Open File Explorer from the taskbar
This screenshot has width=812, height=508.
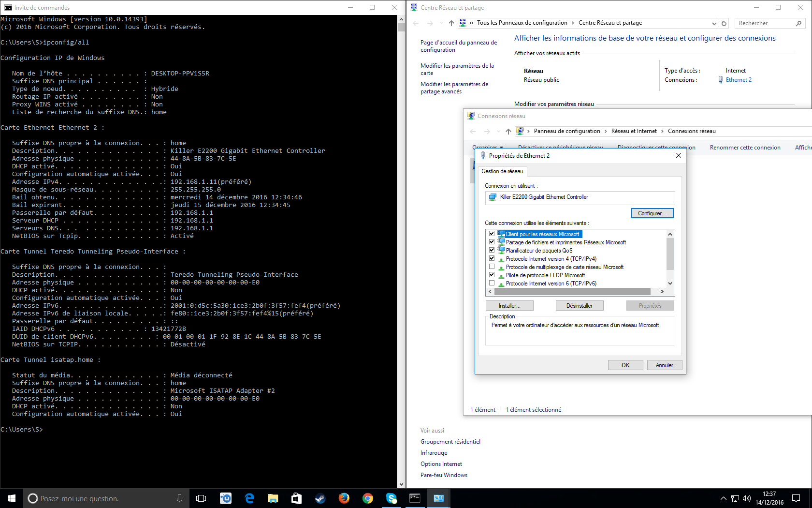click(273, 498)
